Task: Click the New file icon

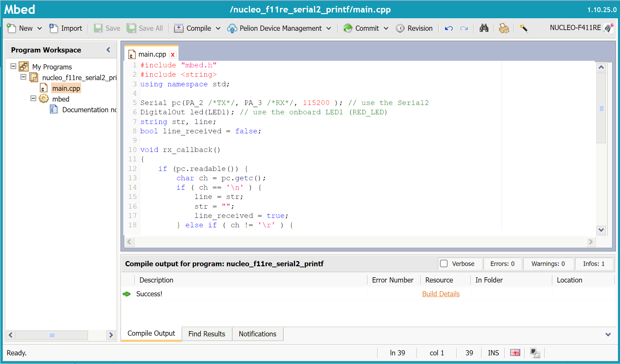Action: click(11, 28)
